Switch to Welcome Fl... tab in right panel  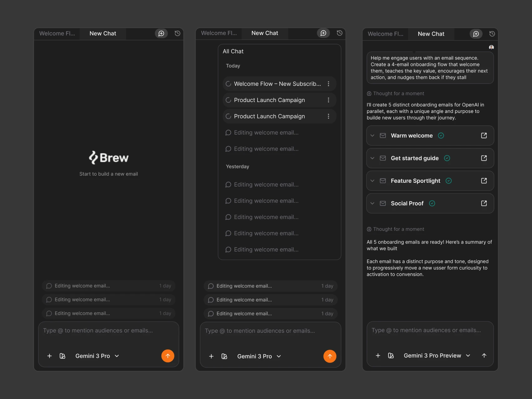pos(386,34)
